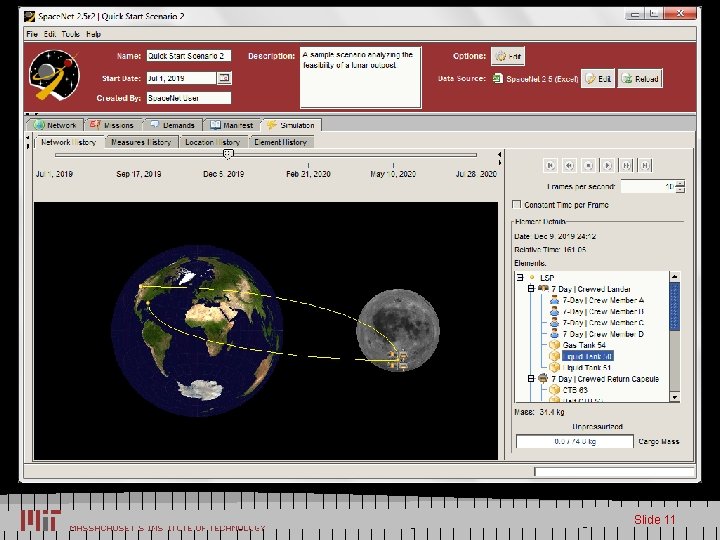Open the Measures History tab
Image resolution: width=720 pixels, height=540 pixels.
coord(141,142)
